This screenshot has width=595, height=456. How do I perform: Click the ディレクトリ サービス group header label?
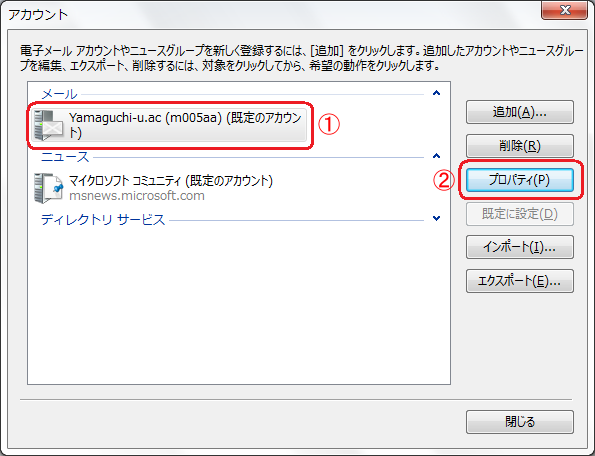pos(103,219)
